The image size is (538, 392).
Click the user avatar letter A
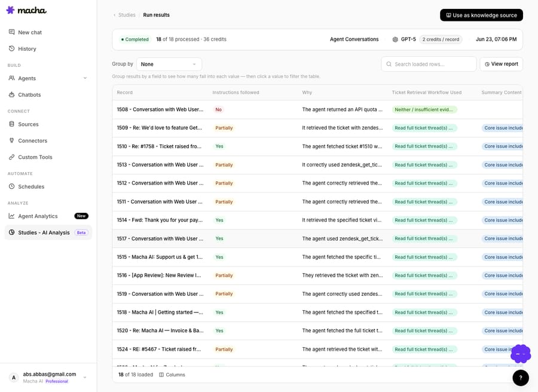click(14, 378)
